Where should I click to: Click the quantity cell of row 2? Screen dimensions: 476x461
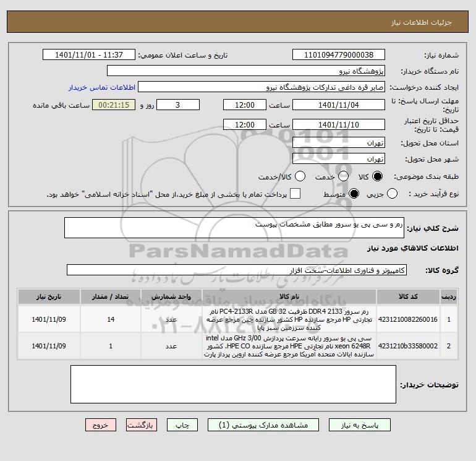(111, 346)
